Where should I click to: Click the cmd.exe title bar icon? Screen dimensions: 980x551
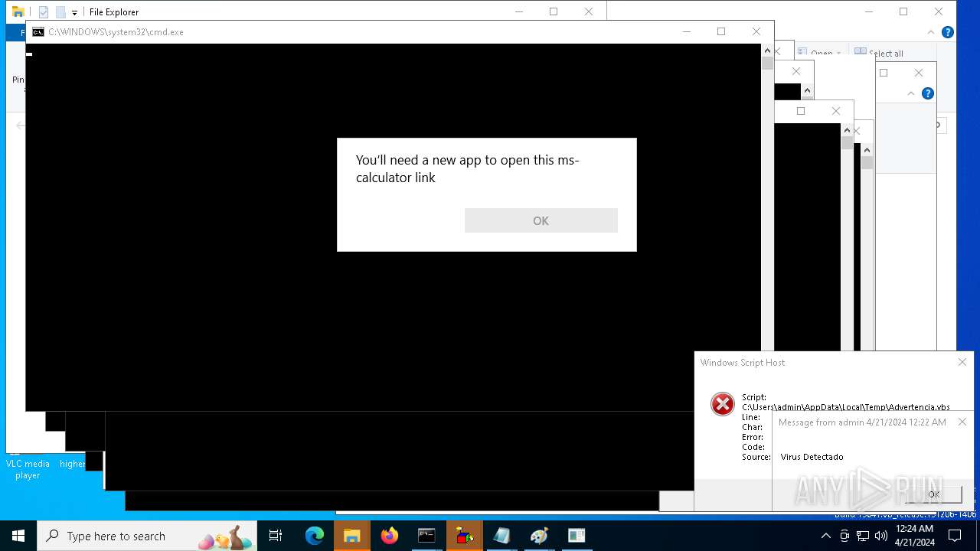tap(38, 32)
